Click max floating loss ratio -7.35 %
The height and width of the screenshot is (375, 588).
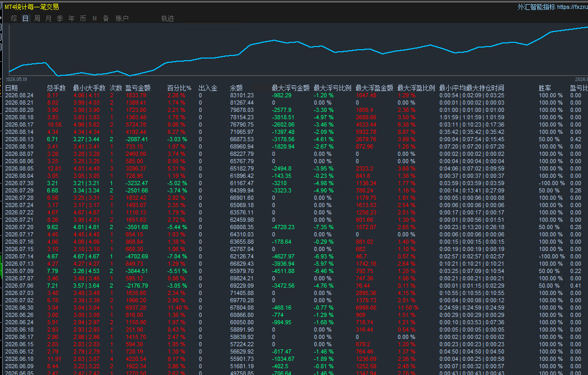(324, 228)
